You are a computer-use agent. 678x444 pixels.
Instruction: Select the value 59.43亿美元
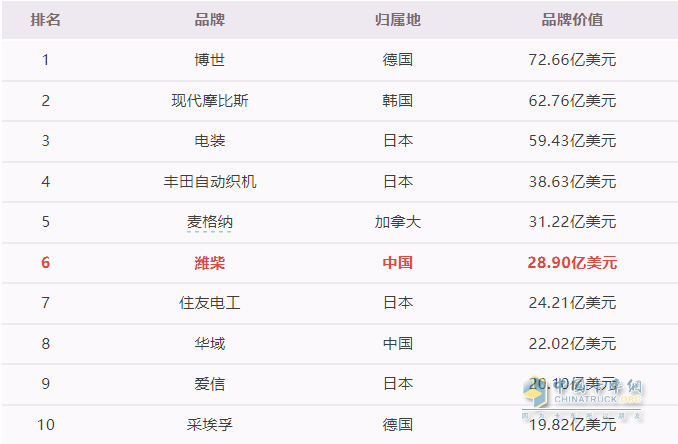tap(572, 141)
